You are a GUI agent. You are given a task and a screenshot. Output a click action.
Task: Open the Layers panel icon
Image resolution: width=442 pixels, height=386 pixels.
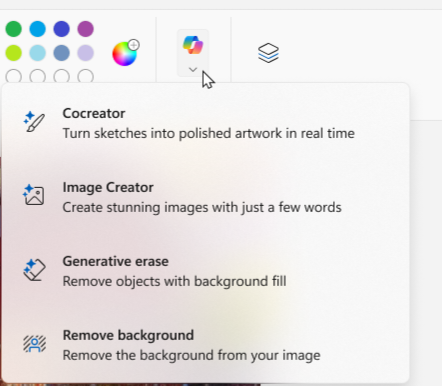tap(268, 53)
